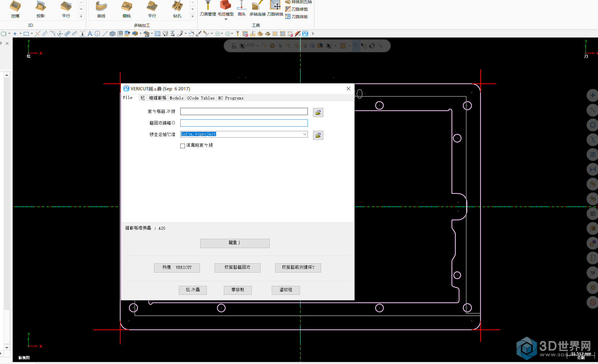Click the button ending with a question mark

click(x=298, y=268)
